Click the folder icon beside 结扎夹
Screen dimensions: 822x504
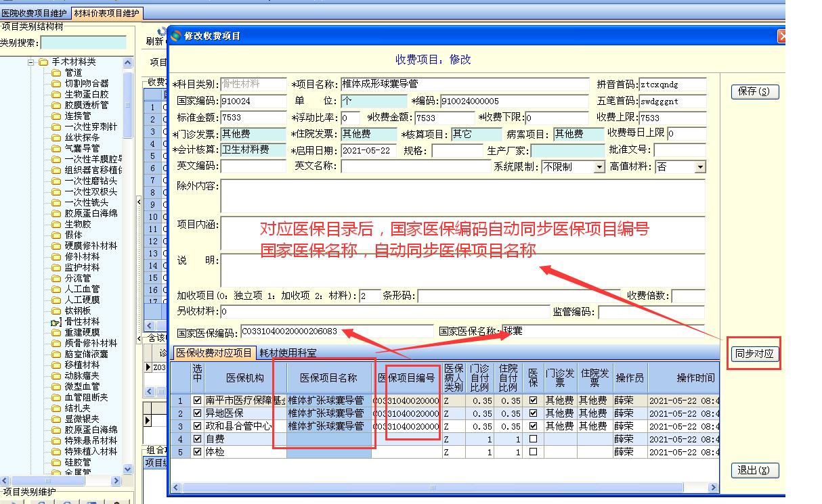[x=56, y=409]
